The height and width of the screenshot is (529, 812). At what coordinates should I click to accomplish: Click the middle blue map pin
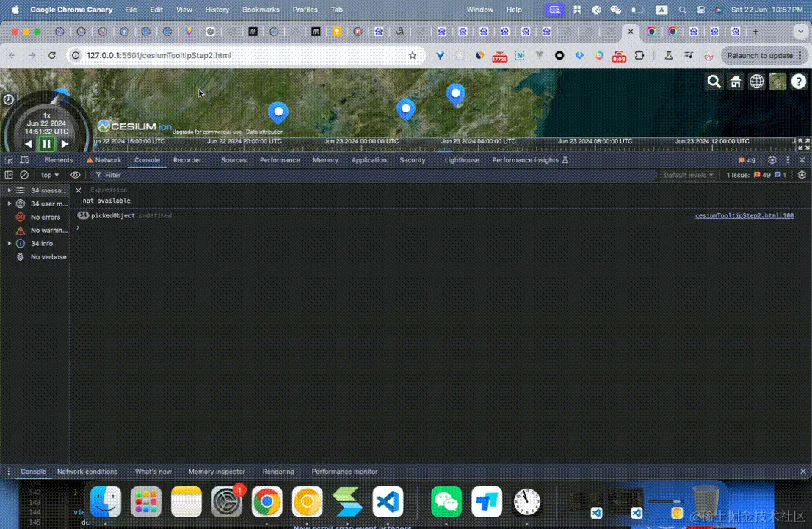[406, 110]
